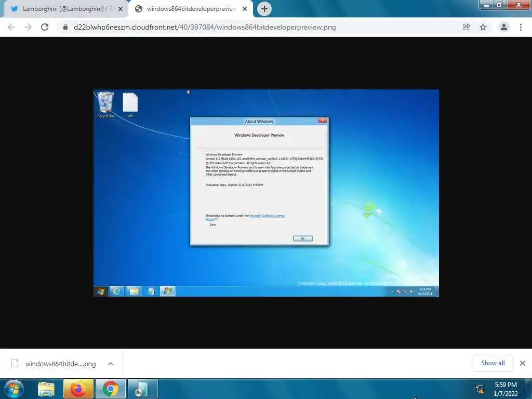Share this page icon
The width and height of the screenshot is (532, 399).
[x=467, y=27]
